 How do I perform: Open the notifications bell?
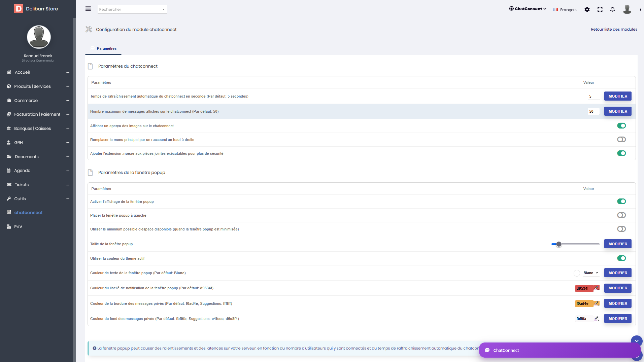613,9
